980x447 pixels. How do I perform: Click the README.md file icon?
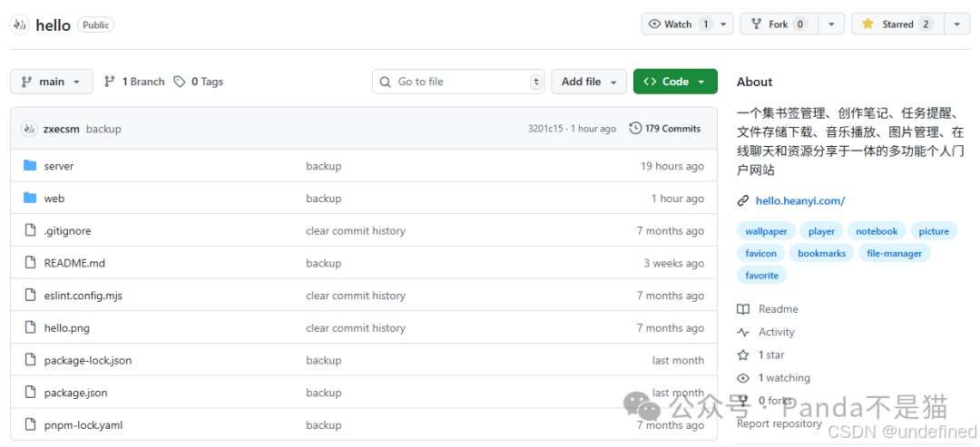(x=30, y=263)
